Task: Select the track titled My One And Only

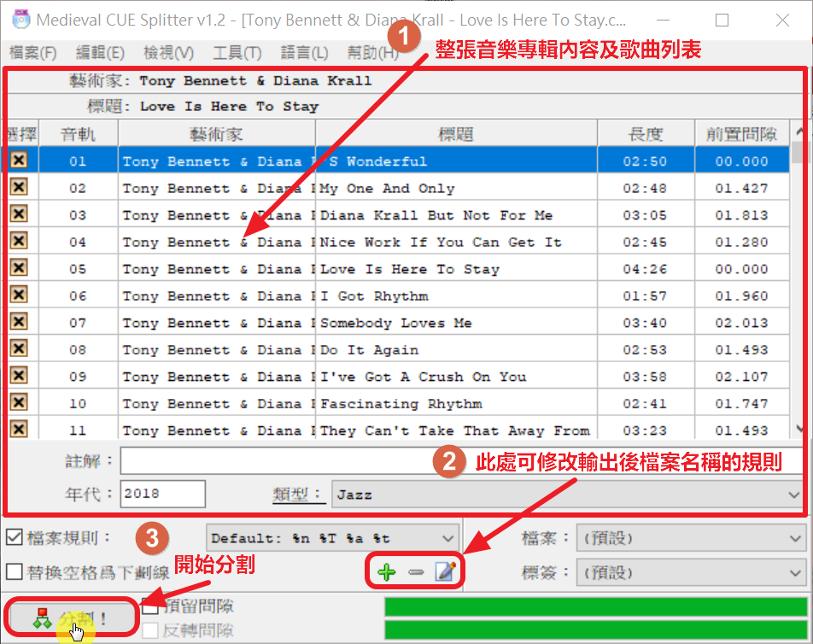Action: [456, 188]
